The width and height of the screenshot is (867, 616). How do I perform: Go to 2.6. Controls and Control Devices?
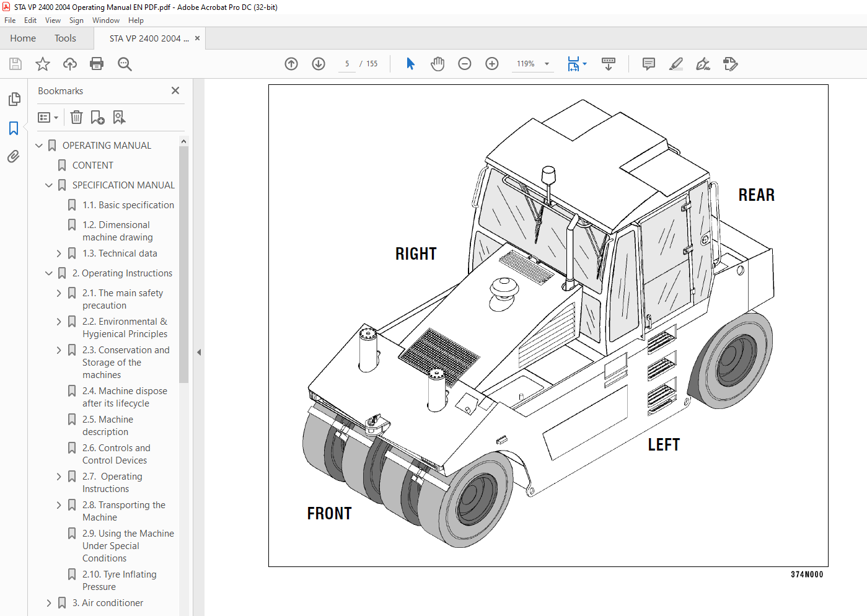click(x=117, y=454)
